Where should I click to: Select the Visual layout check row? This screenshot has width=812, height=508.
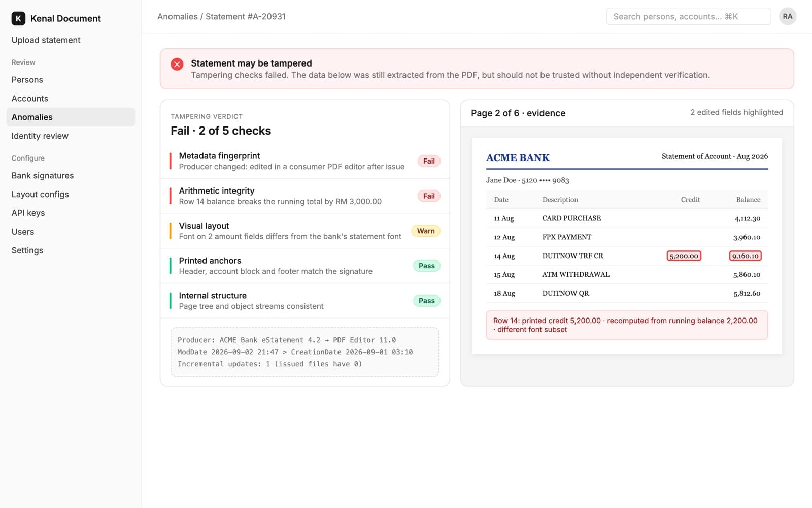(304, 231)
